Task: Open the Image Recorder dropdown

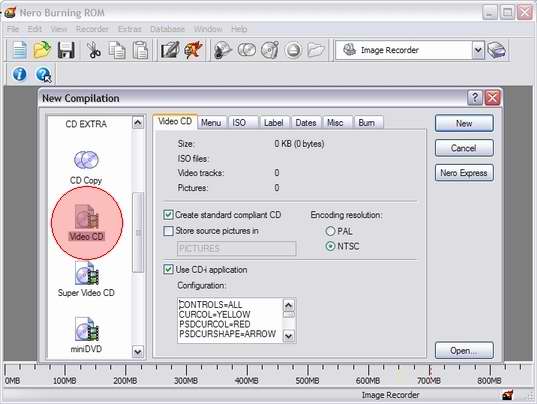Action: [x=478, y=50]
